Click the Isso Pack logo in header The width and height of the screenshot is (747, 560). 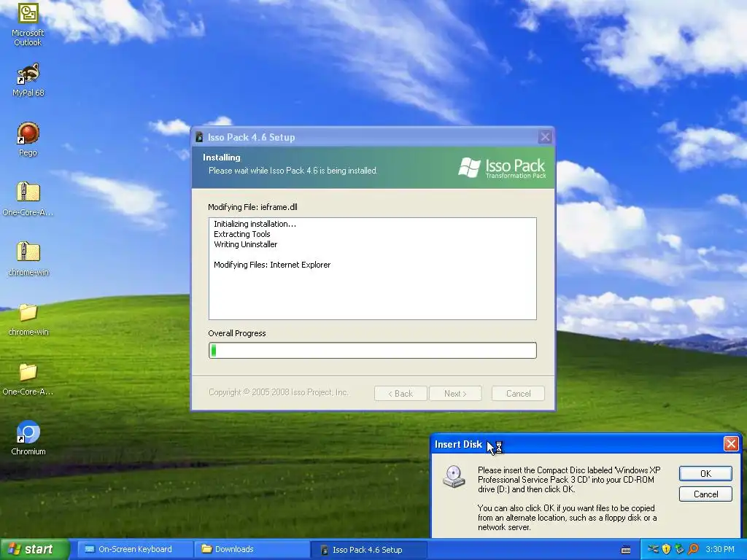(x=502, y=168)
